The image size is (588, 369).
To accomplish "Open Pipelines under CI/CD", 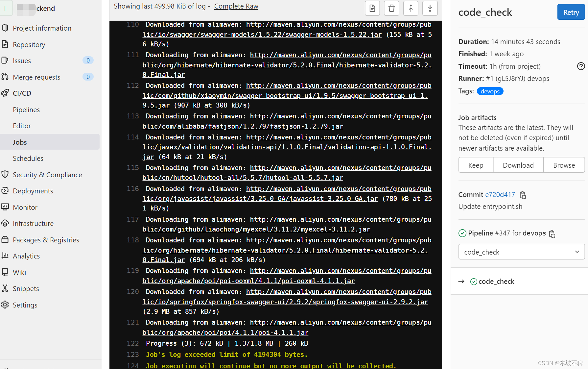I will click(x=26, y=110).
